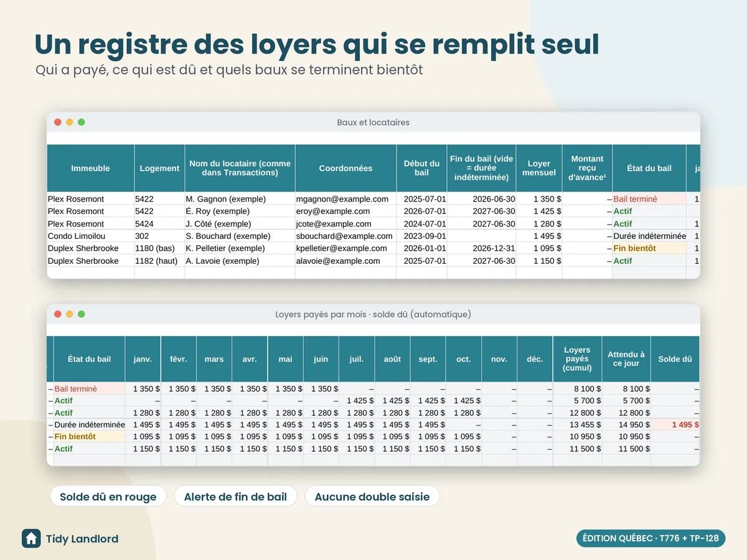Select the sept. month column header

428,359
